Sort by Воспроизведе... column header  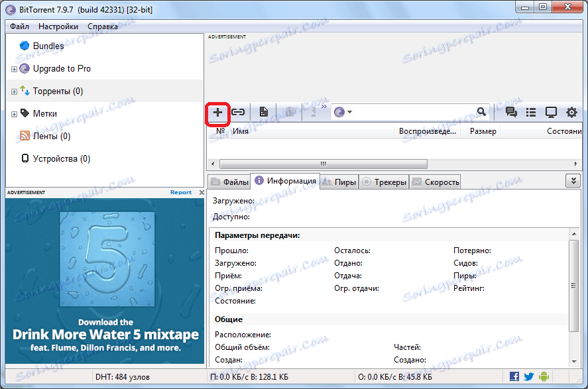point(428,131)
